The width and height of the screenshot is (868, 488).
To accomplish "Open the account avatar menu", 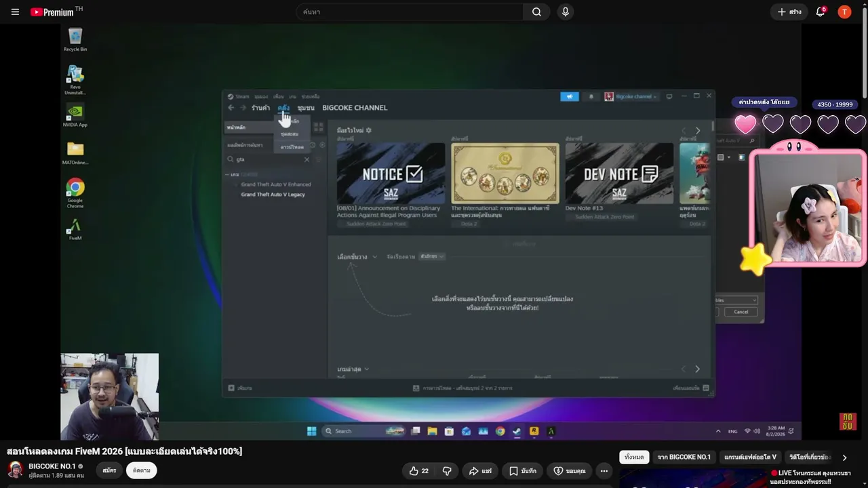I will tap(844, 12).
